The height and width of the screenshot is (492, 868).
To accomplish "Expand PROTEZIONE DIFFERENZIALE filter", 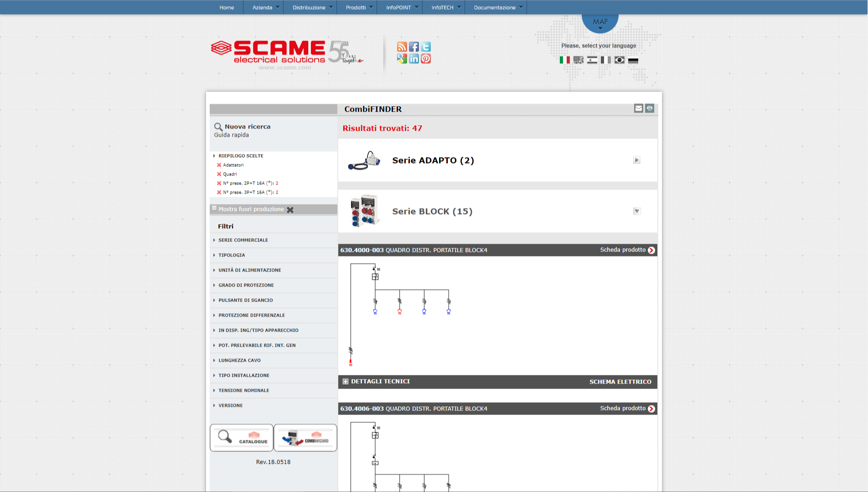I will 251,315.
